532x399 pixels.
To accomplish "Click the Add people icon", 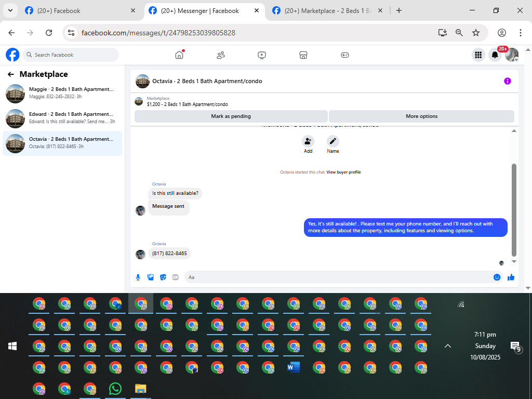I will pos(308,141).
